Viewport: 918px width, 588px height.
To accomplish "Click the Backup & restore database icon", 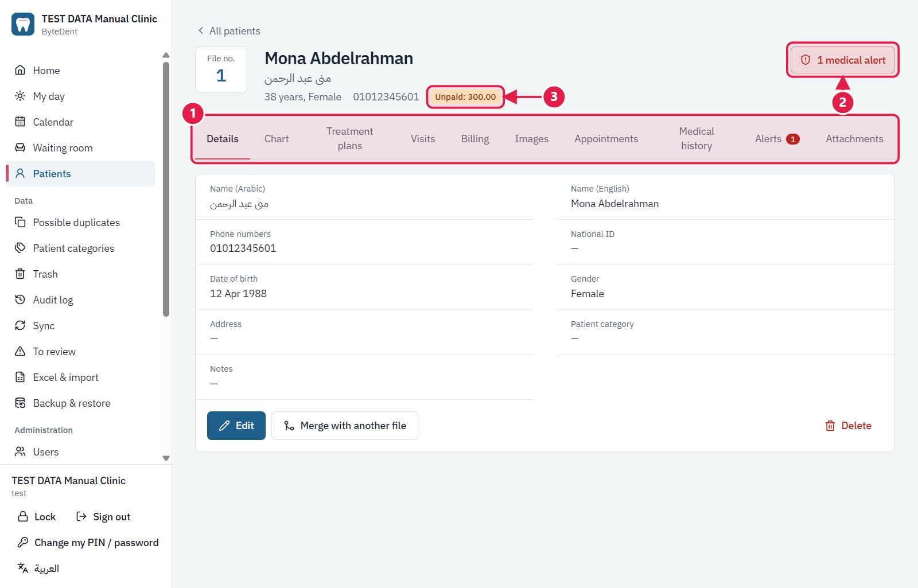I will [20, 403].
